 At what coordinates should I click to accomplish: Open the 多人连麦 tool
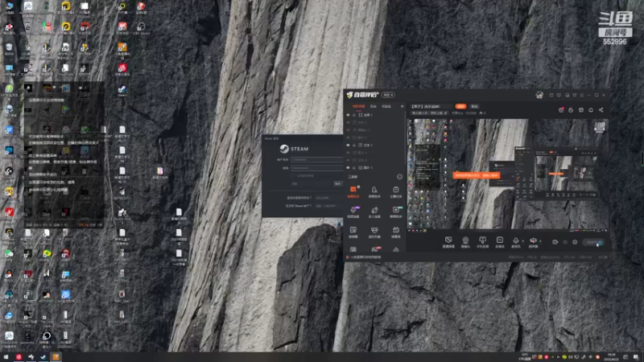[x=374, y=212]
